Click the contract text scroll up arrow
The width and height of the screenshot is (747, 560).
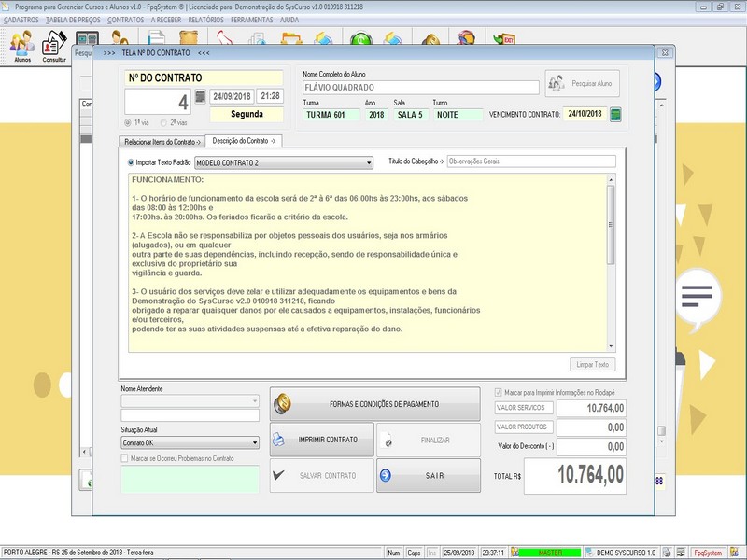611,179
